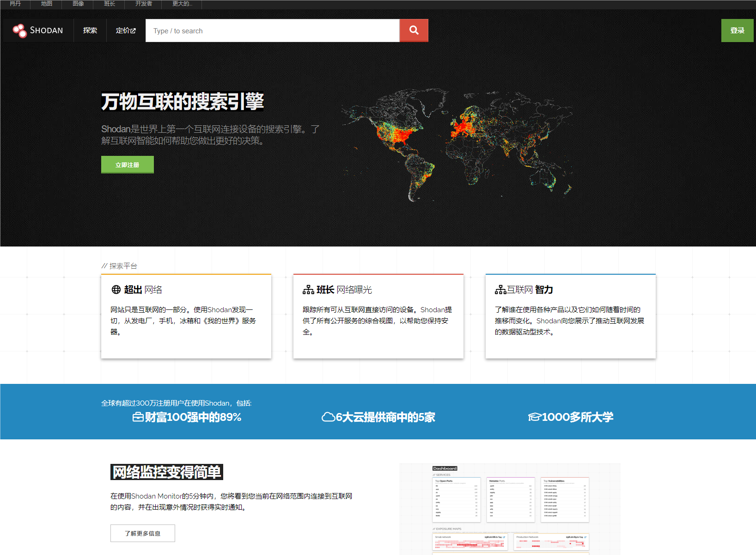
Task: Click the hero description starting Shodan是世界上第一个
Action: [x=210, y=135]
